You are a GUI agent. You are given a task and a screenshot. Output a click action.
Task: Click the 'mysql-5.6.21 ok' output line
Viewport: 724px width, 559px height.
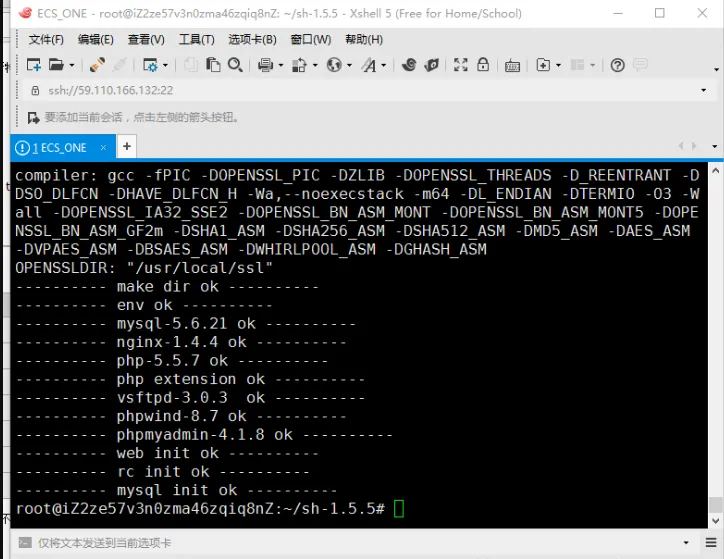coord(186,324)
